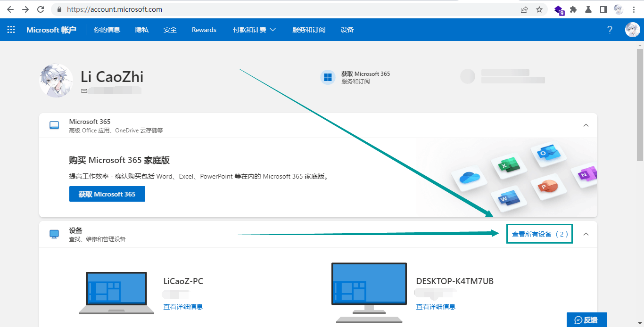Click 查看所有设备 (2) link
Viewport: 644px width, 327px height.
[540, 234]
